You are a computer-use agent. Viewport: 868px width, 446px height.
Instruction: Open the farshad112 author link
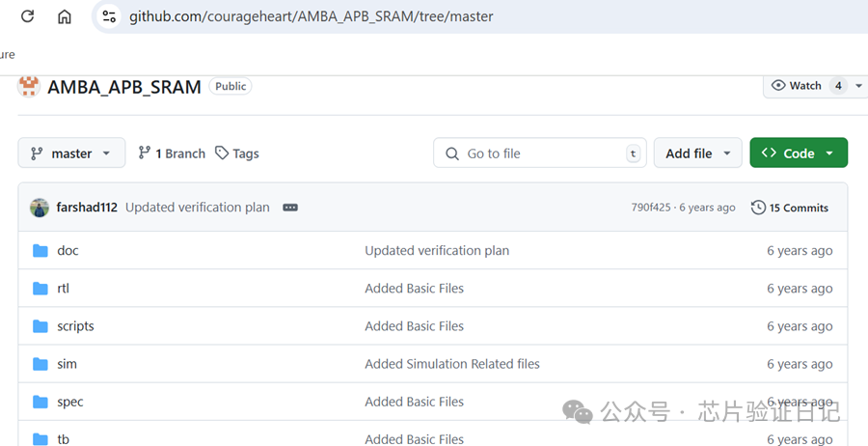[87, 208]
